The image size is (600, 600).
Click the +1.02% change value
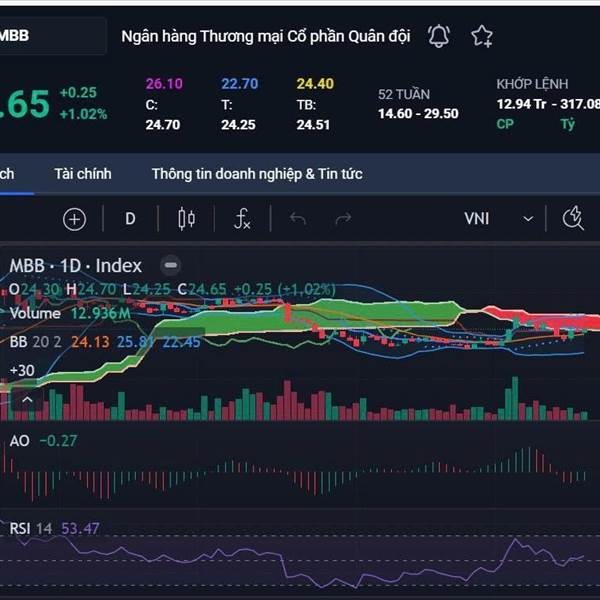pos(83,114)
